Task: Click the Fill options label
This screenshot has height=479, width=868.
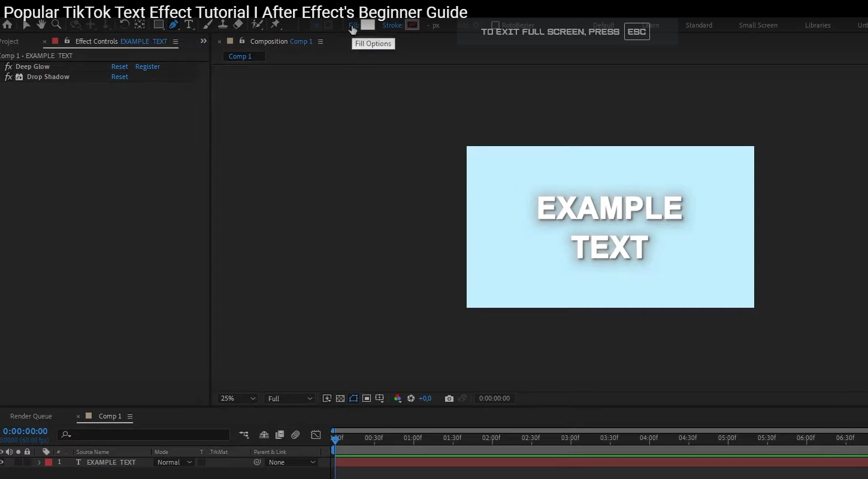Action: [x=353, y=25]
